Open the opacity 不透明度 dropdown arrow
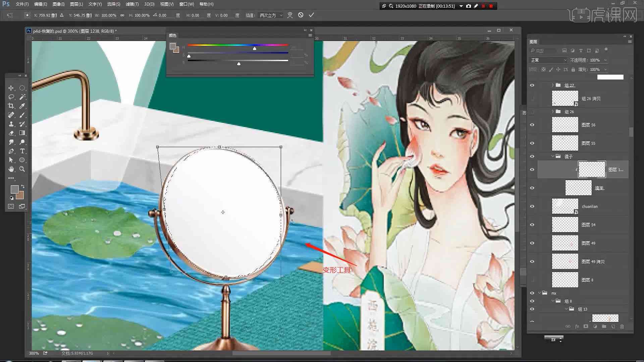 pos(605,60)
